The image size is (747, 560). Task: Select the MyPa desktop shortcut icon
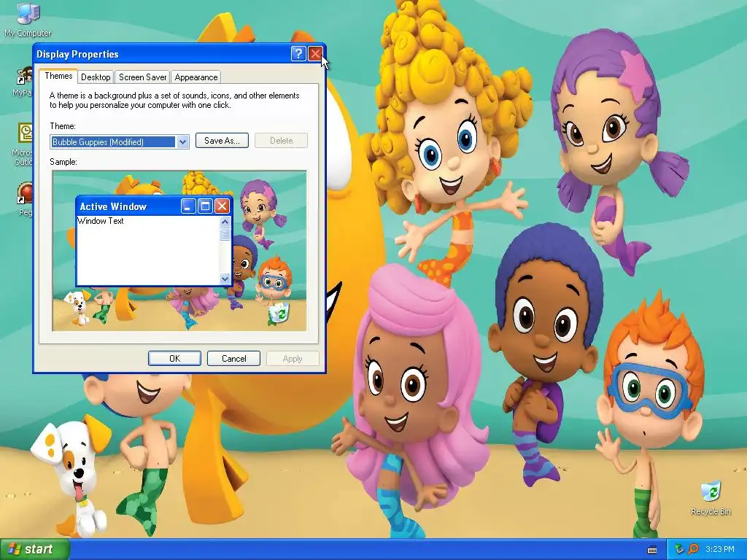(24, 82)
